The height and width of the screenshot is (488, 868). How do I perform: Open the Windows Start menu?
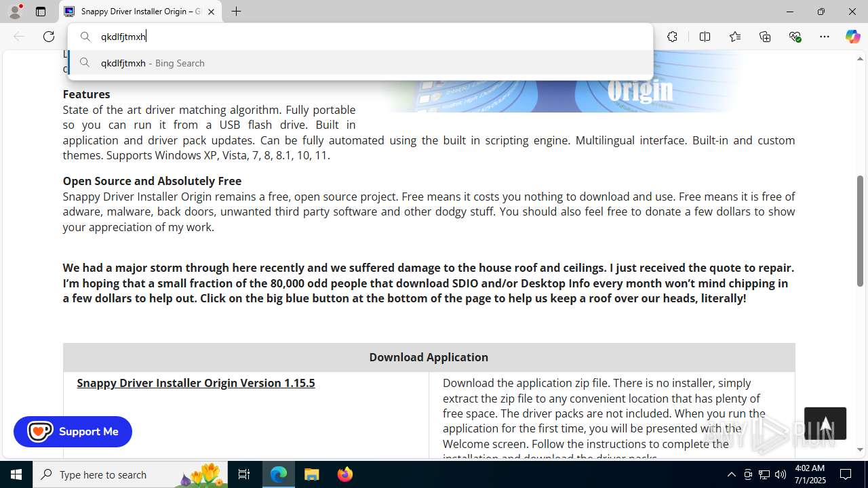tap(16, 474)
